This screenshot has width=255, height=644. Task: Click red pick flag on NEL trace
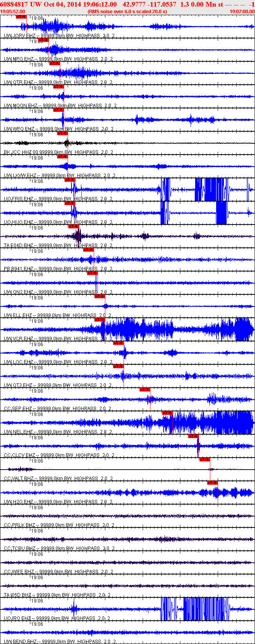(x=168, y=413)
